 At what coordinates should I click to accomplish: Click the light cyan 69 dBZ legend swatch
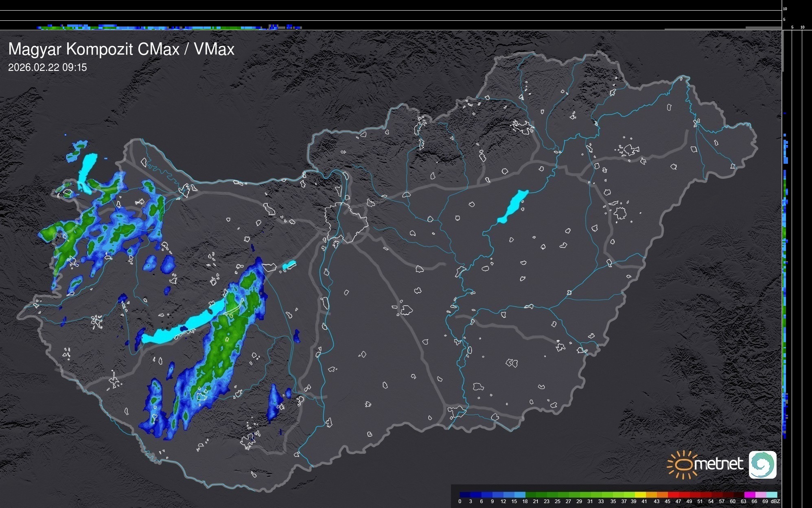[771, 495]
